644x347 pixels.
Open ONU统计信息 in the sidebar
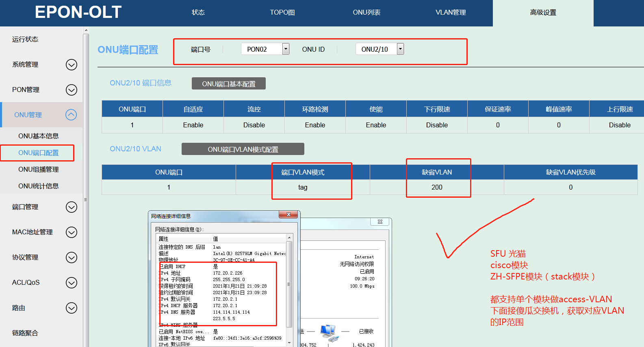pyautogui.click(x=39, y=186)
